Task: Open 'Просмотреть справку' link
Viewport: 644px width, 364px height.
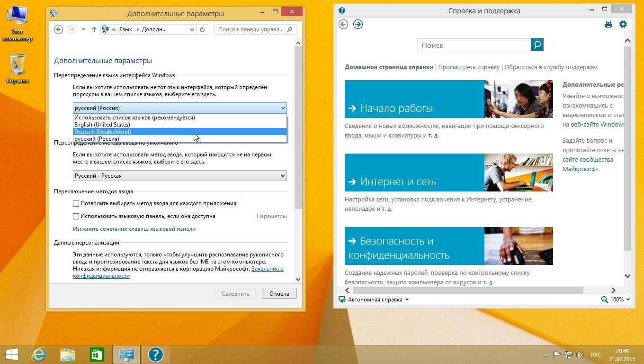Action: (x=469, y=67)
